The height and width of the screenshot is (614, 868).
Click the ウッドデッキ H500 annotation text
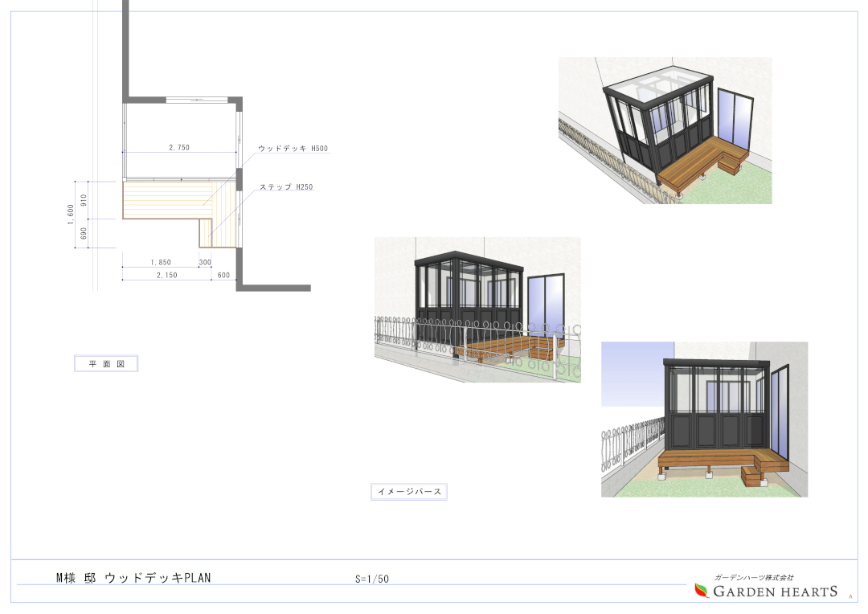(293, 148)
